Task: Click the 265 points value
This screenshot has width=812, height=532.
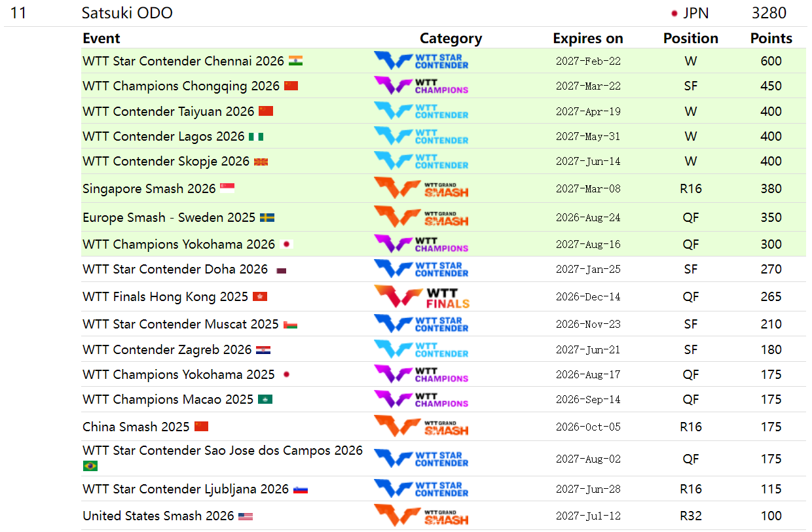Action: click(771, 296)
